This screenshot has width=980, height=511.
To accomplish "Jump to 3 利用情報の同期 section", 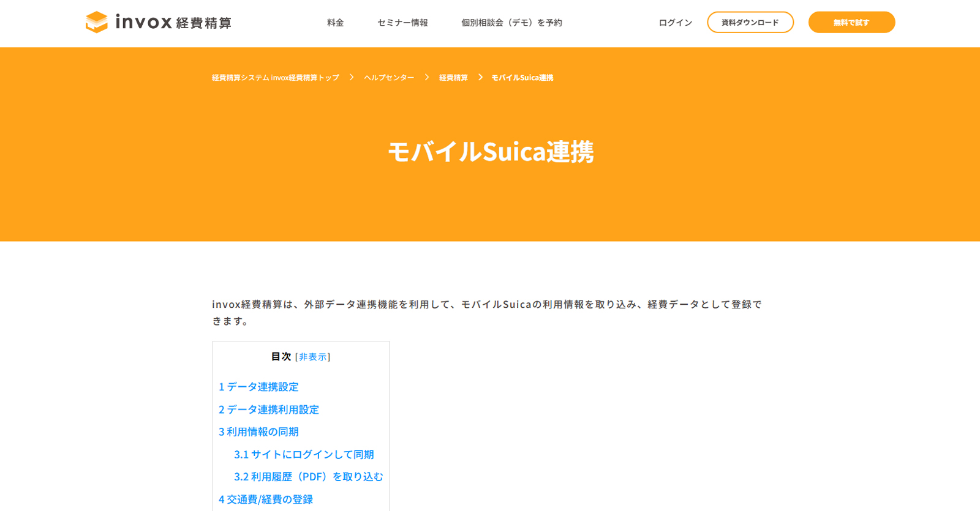I will pos(258,431).
